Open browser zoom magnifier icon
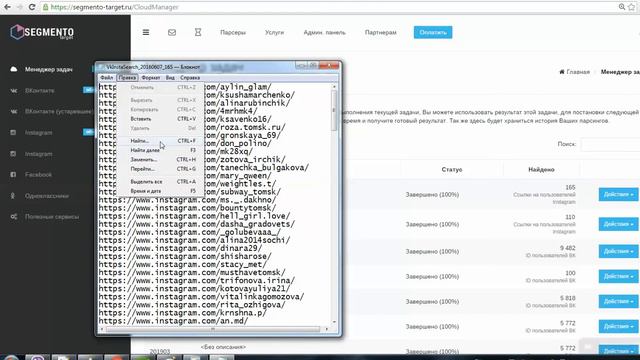Image resolution: width=640 pixels, height=360 pixels. point(622,7)
